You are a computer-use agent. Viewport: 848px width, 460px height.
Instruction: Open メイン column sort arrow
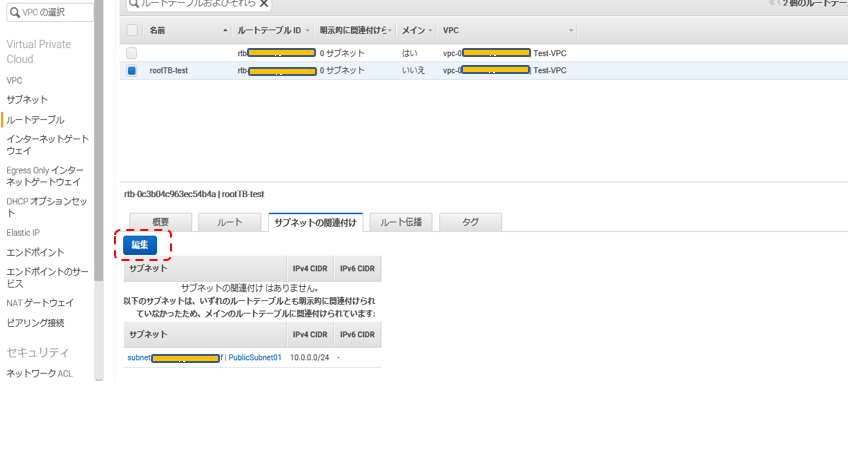click(x=430, y=31)
